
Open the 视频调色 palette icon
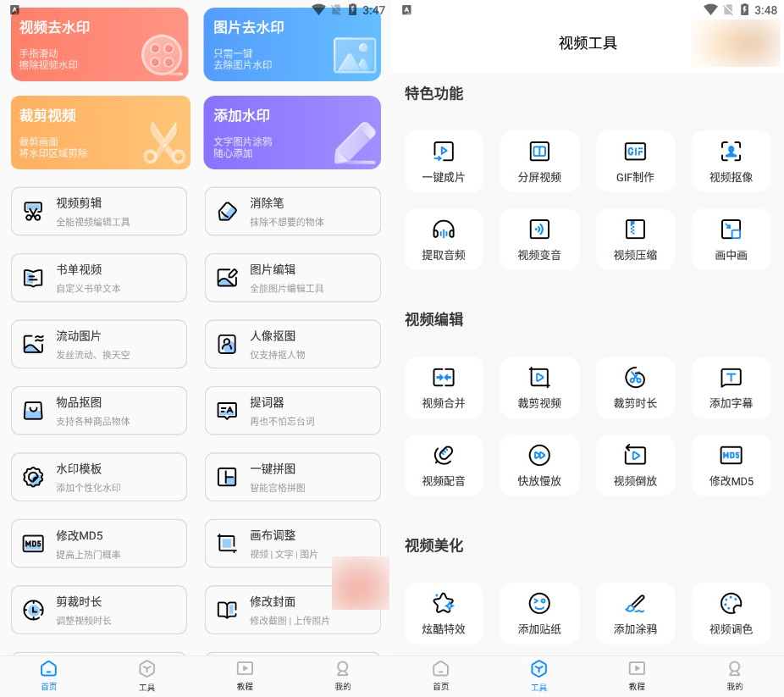[x=731, y=604]
